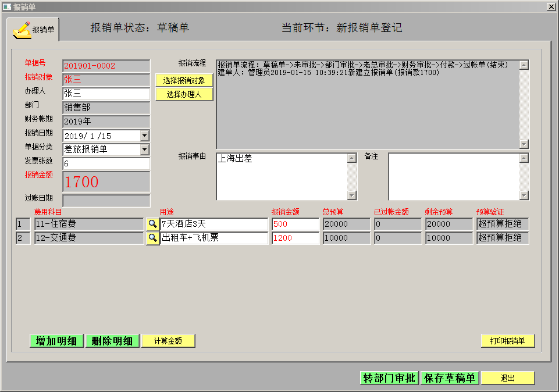Click 已过帐金额 value in 交通费 row

pos(398,238)
